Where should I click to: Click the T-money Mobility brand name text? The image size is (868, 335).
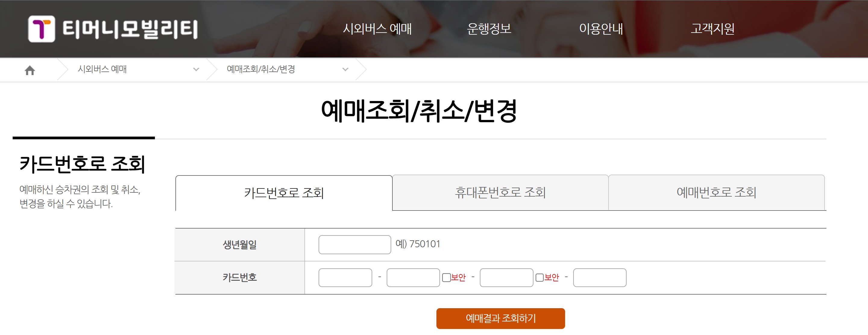pyautogui.click(x=130, y=29)
